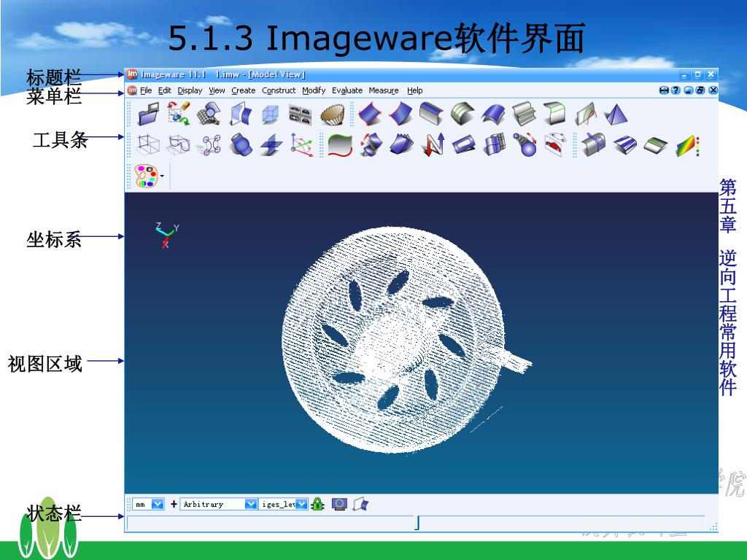Screen dimensions: 747x560
Task: Click the rainbow color-map evaluation icon
Action: tap(688, 146)
